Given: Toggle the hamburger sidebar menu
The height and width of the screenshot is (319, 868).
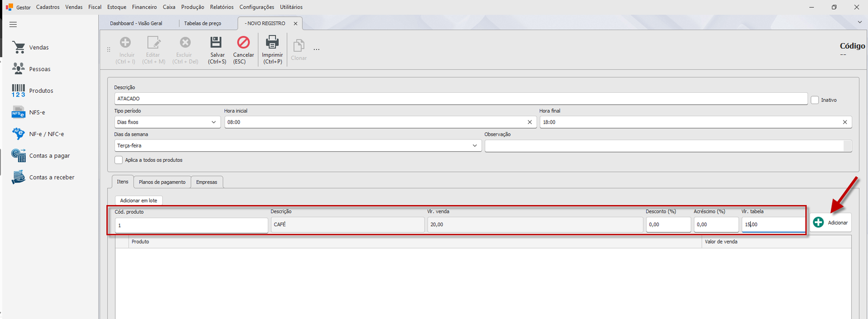Looking at the screenshot, I should (x=13, y=24).
